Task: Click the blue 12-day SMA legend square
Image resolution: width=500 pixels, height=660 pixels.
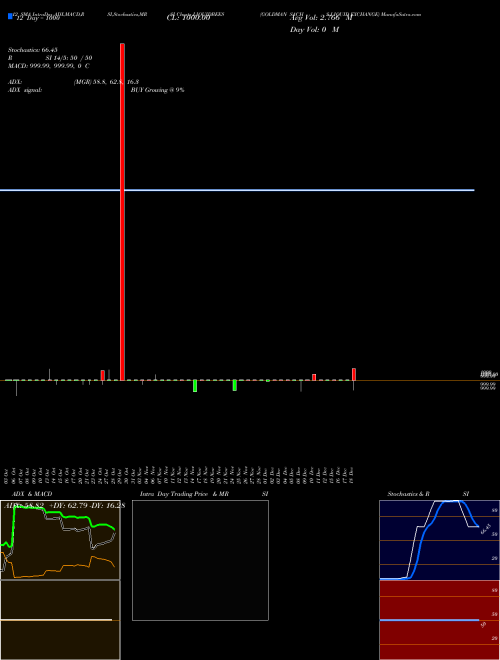Action: pyautogui.click(x=10, y=16)
